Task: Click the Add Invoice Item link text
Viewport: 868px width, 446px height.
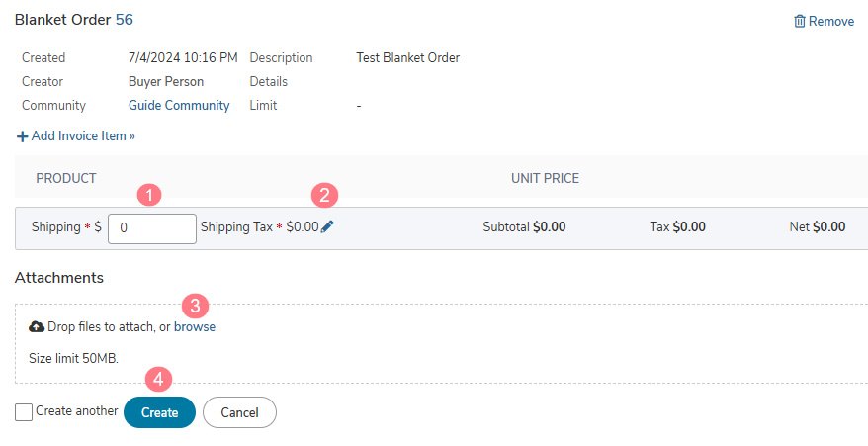Action: pos(83,136)
